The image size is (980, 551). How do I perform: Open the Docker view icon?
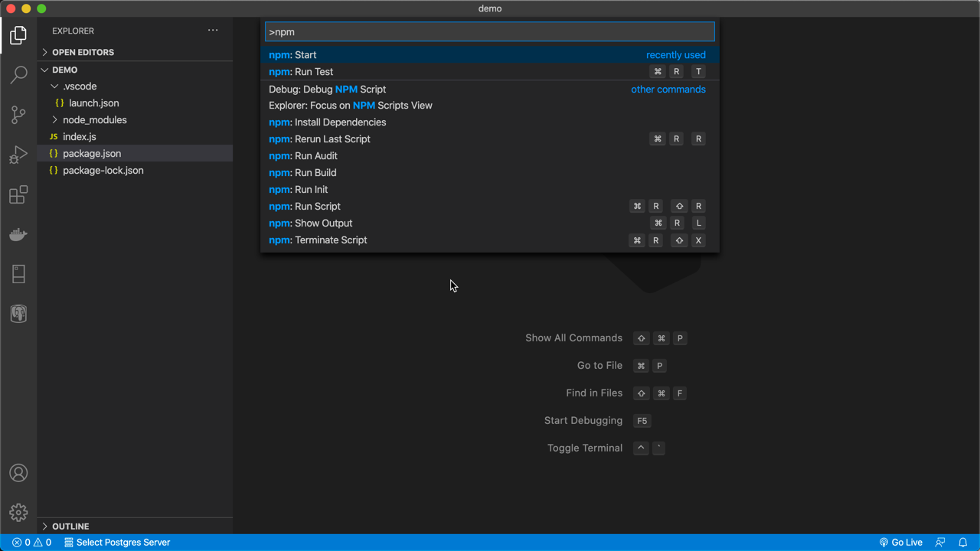pos(18,234)
